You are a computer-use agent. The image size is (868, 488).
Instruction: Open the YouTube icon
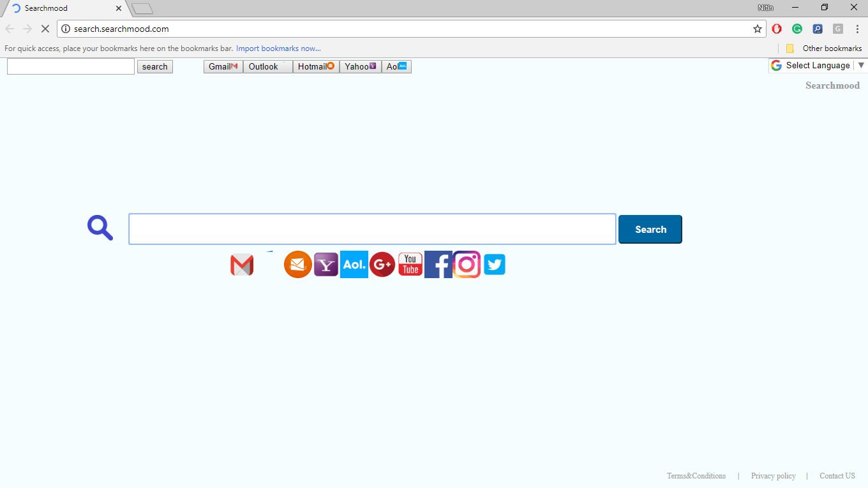[x=410, y=264]
